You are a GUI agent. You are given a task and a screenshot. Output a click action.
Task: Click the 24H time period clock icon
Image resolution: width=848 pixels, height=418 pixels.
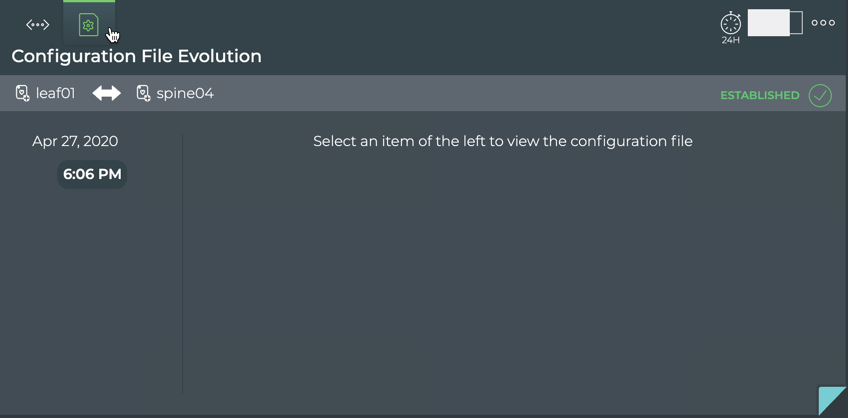[x=731, y=22]
